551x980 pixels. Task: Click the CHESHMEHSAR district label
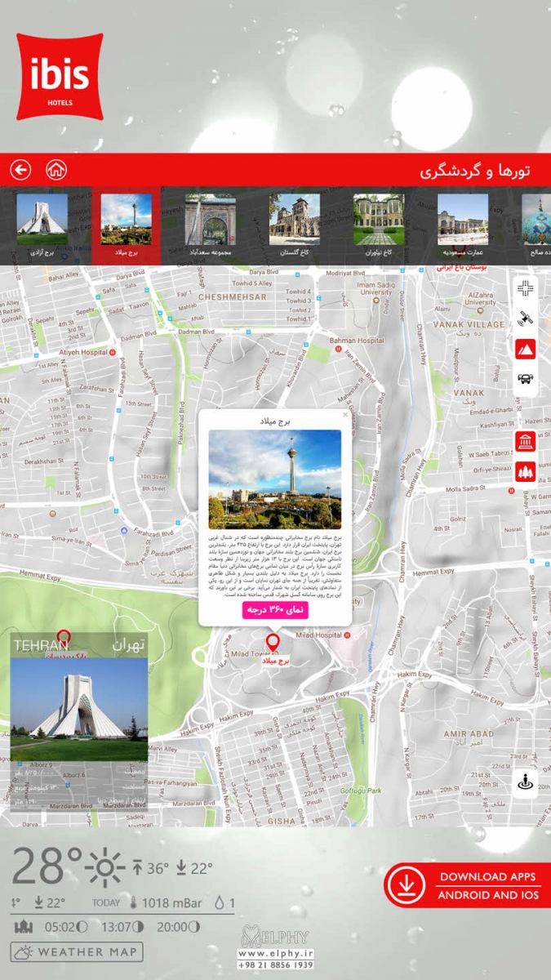[x=233, y=297]
